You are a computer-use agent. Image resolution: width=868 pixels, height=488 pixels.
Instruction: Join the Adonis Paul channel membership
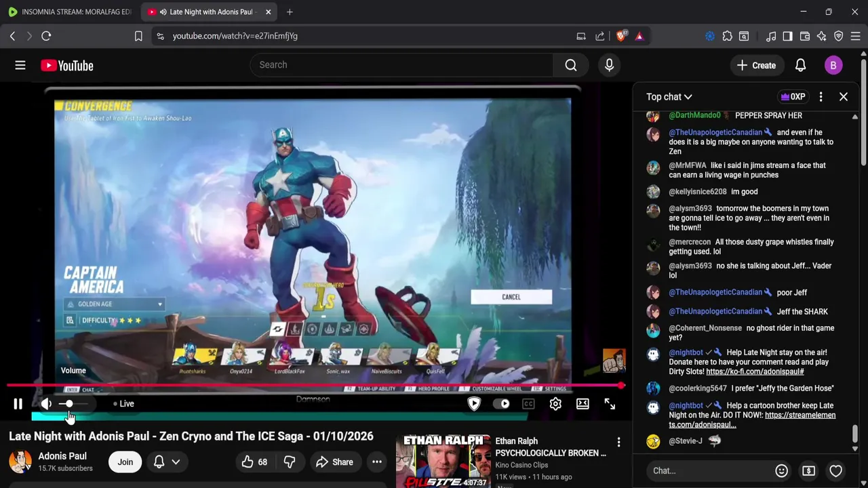125,462
